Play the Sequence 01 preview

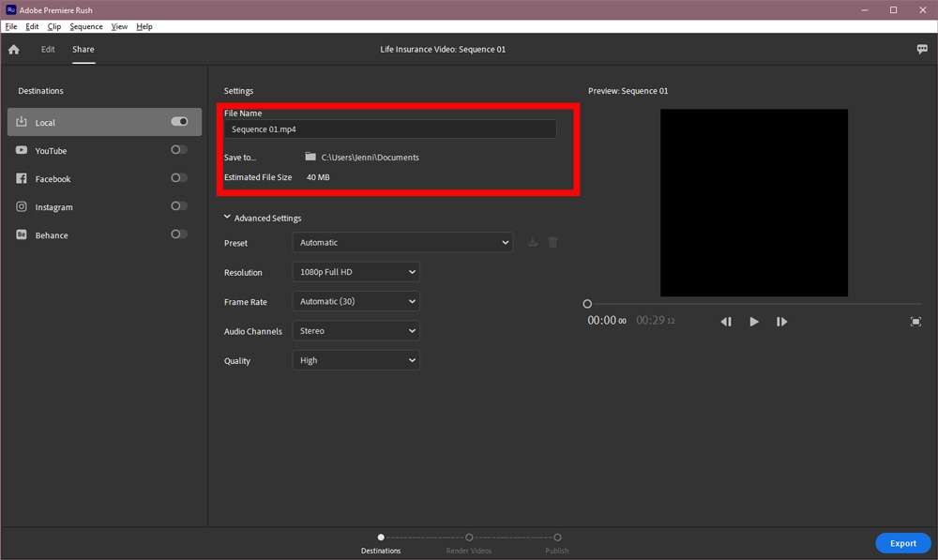pos(754,322)
